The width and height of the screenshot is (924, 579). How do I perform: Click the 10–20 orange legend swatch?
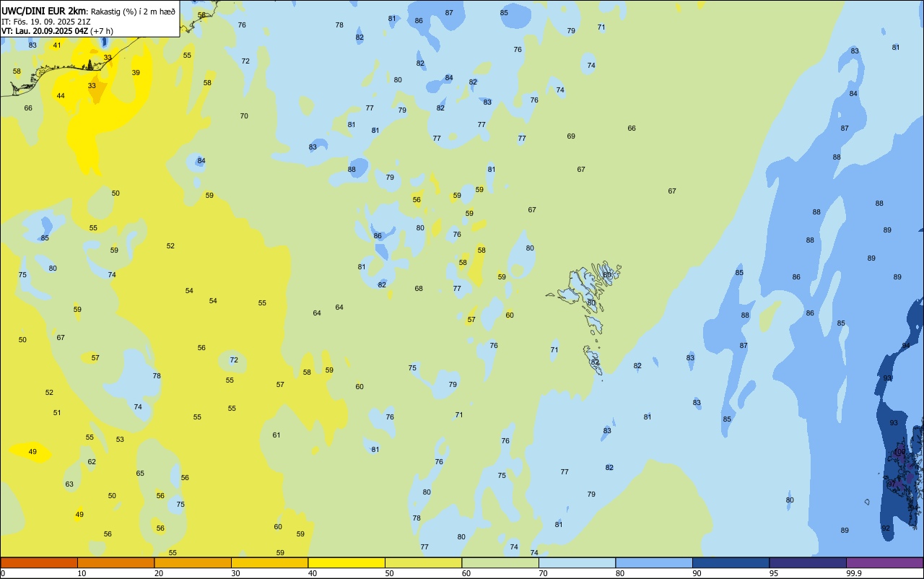(115, 562)
